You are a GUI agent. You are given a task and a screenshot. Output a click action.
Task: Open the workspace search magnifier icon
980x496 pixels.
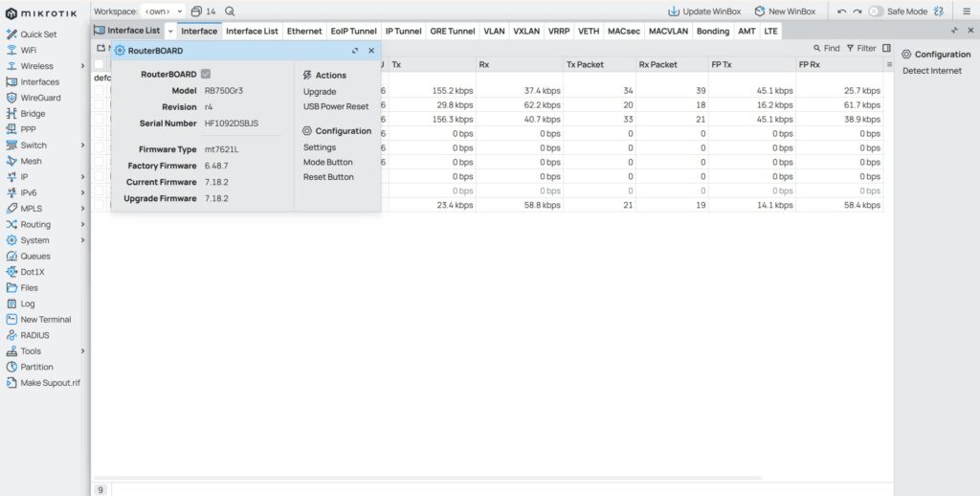(230, 11)
